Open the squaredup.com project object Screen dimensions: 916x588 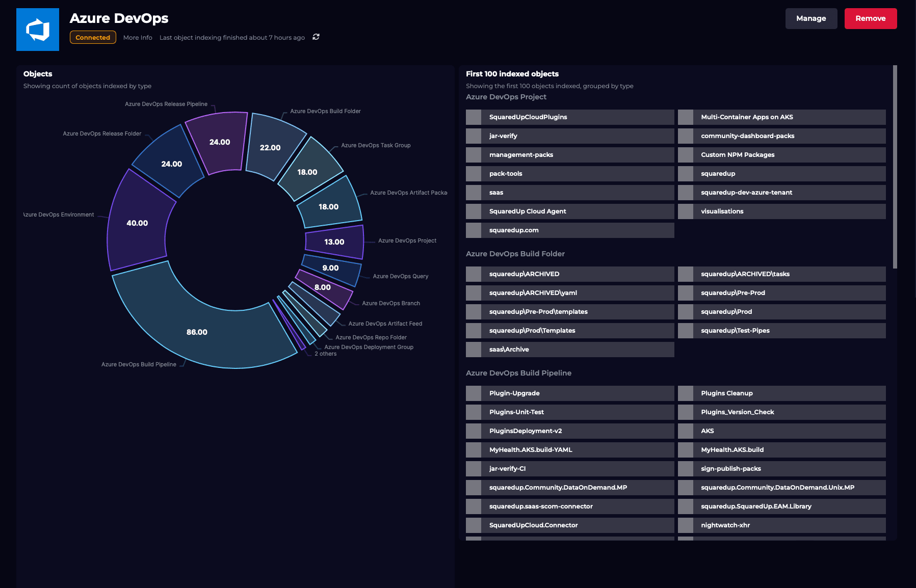tap(570, 230)
